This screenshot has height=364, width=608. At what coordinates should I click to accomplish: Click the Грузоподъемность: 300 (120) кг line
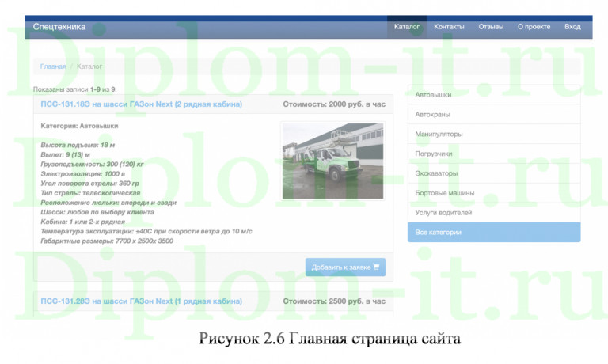(92, 164)
